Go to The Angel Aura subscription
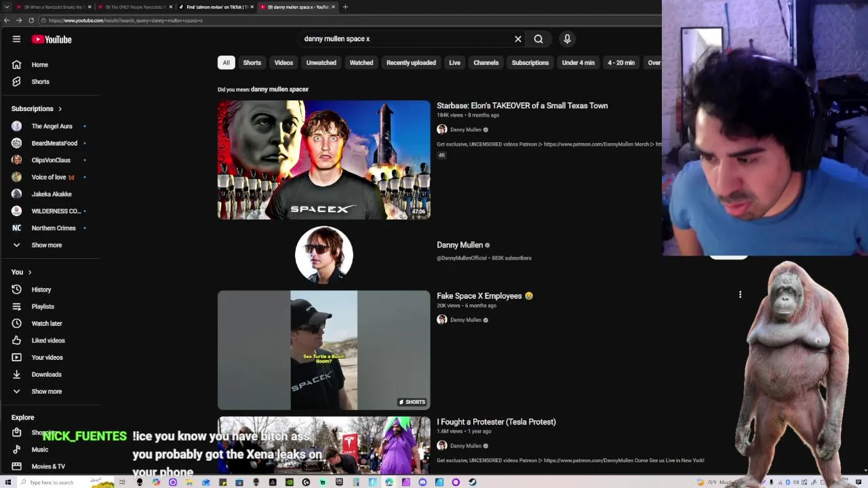The image size is (868, 488). 50,126
